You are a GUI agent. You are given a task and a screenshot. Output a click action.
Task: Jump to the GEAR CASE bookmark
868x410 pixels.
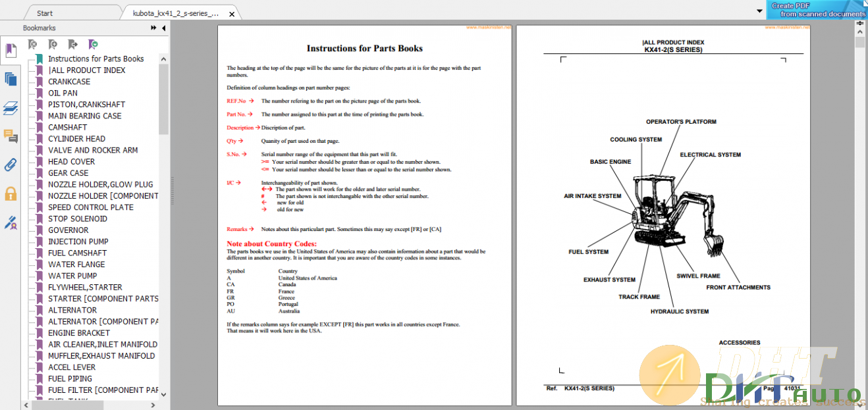tap(68, 173)
